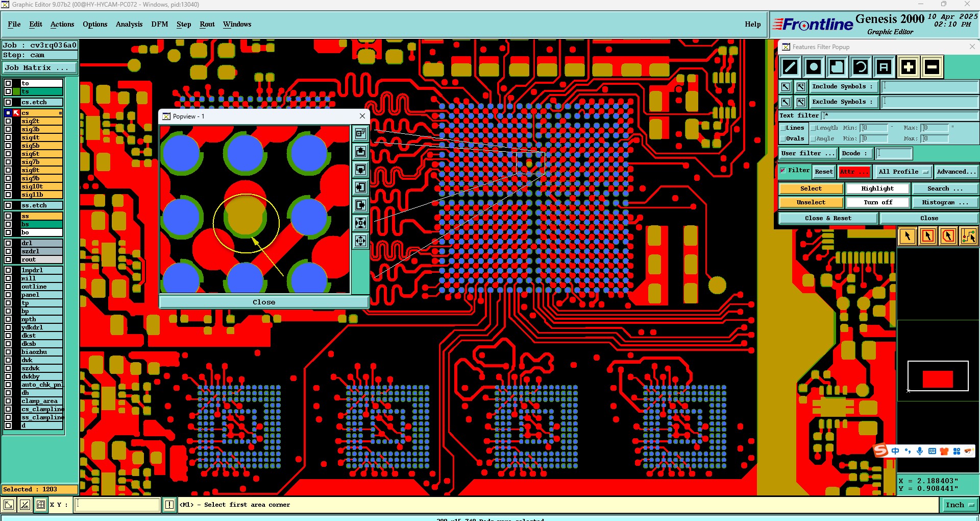Image resolution: width=980 pixels, height=521 pixels.
Task: Choose the net selection mode icon
Action: 968,236
